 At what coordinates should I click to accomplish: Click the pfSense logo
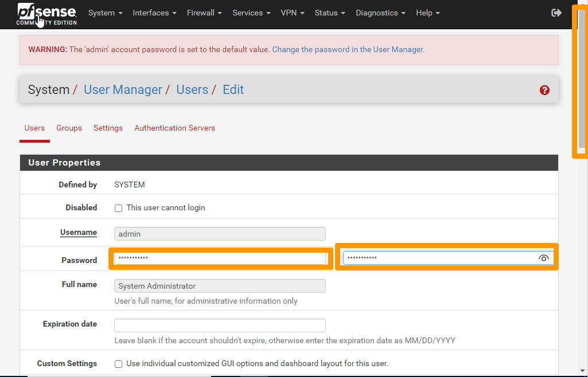pos(46,14)
